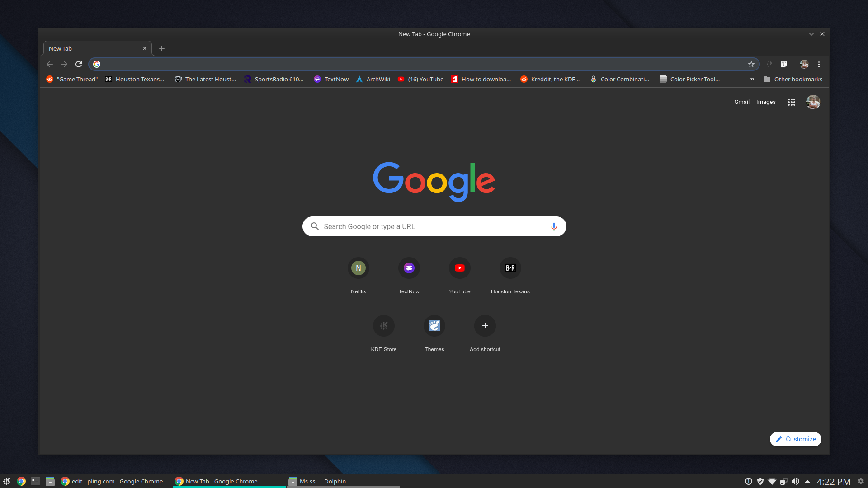Screen dimensions: 868x488
Task: Open the file manager icon in the taskbar
Action: [x=50, y=481]
